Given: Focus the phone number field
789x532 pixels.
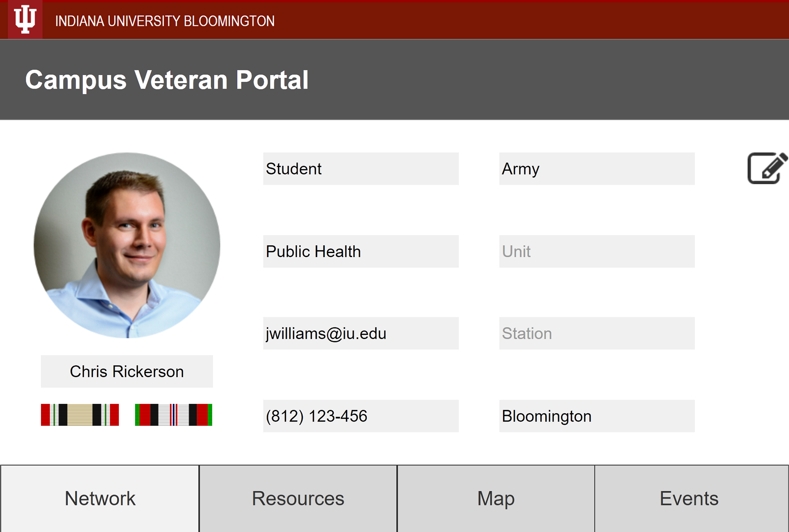Looking at the screenshot, I should (361, 416).
